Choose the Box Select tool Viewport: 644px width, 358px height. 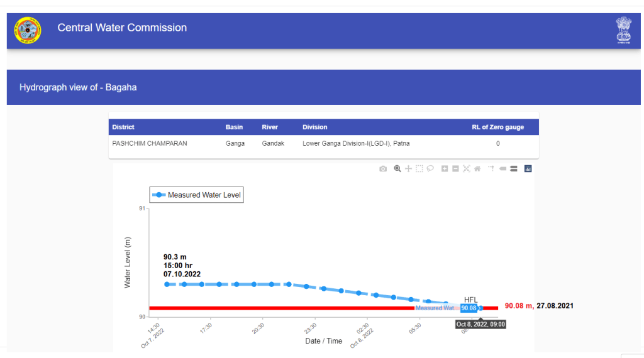(419, 168)
